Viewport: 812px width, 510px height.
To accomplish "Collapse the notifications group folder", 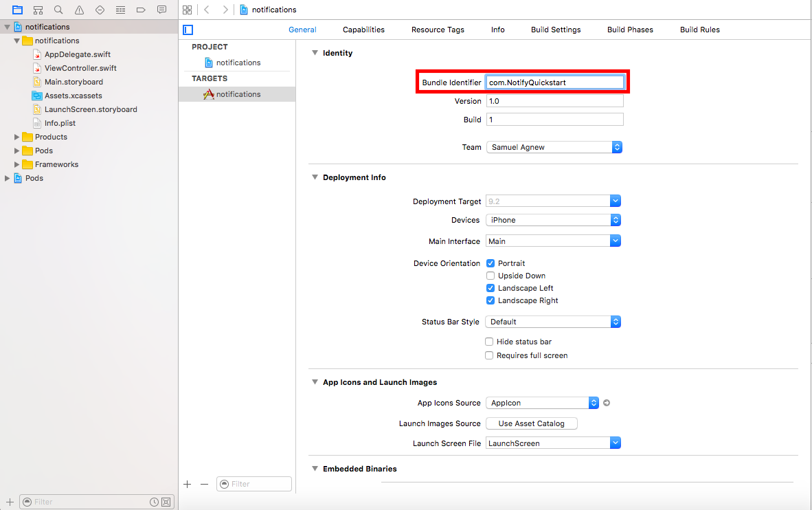I will (16, 41).
